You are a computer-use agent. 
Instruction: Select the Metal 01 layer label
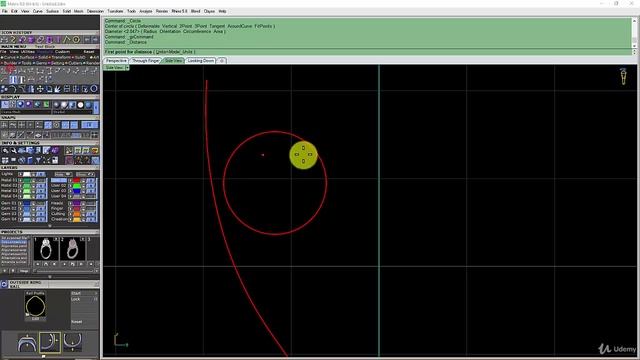pos(9,180)
